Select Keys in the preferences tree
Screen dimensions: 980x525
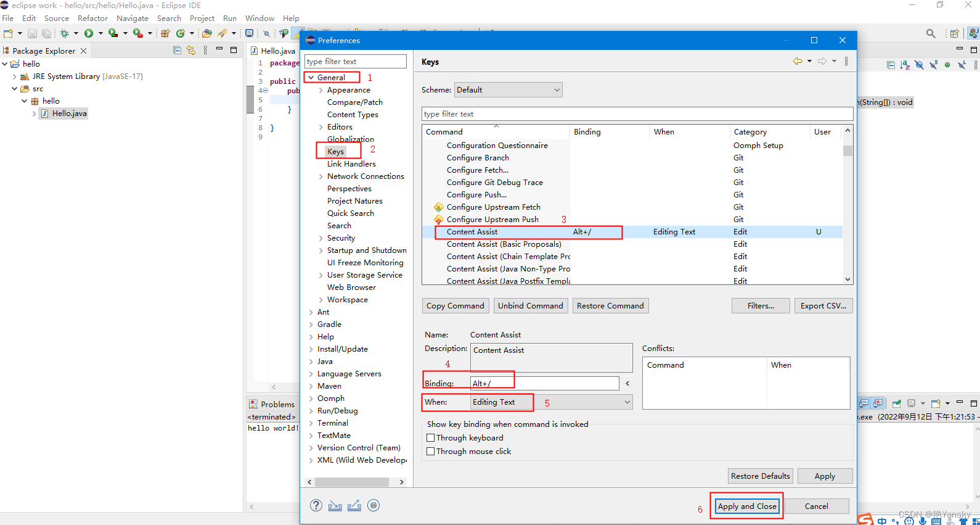(336, 151)
